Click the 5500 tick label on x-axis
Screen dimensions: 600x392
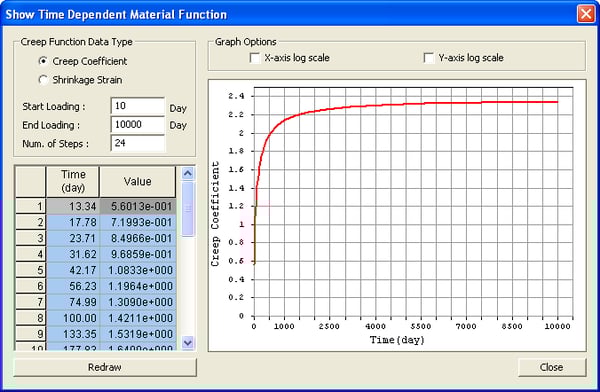[x=421, y=327]
